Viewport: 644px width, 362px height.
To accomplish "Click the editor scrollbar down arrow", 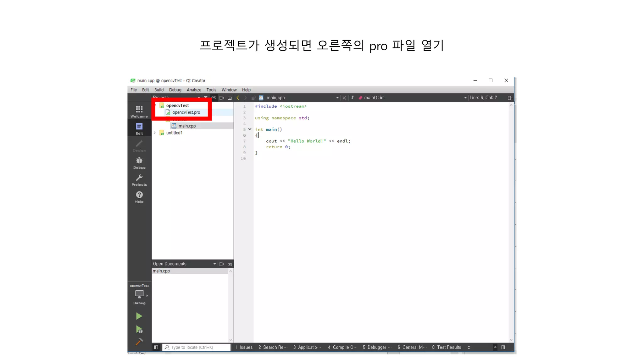I will coord(511,340).
